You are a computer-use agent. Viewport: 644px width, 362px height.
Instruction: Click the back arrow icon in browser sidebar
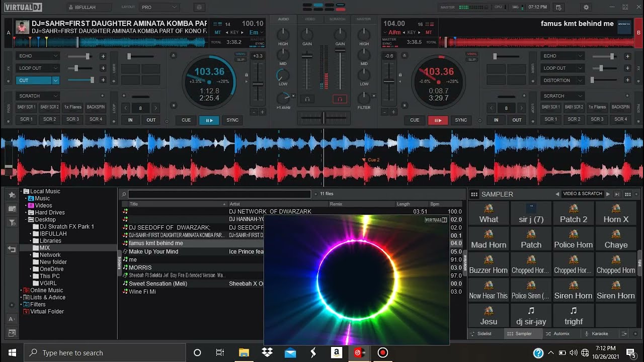click(12, 249)
